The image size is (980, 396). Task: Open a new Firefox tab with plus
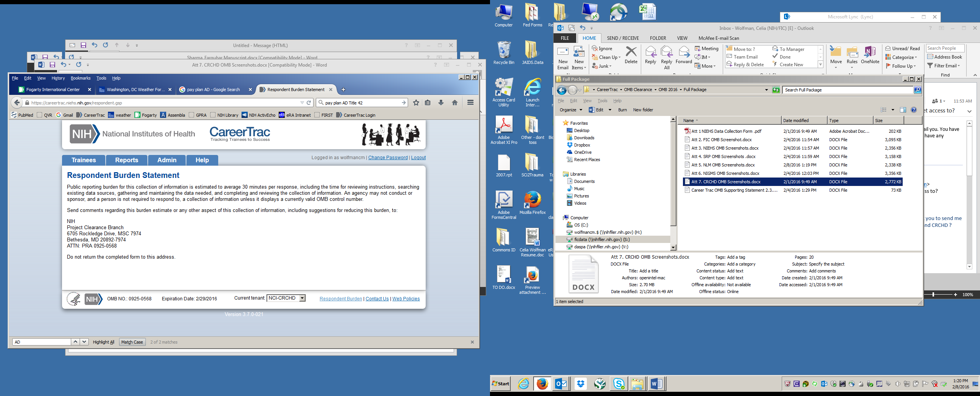343,90
